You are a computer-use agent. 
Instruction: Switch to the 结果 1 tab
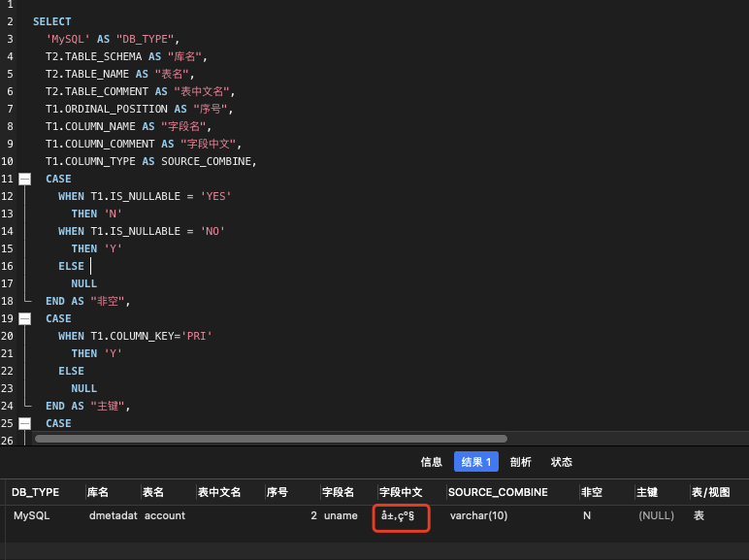(x=476, y=462)
